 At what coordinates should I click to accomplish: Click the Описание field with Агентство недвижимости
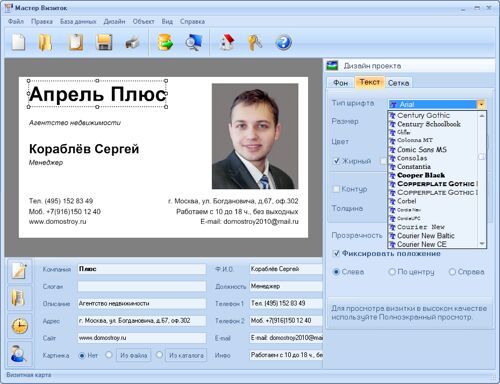(x=142, y=304)
